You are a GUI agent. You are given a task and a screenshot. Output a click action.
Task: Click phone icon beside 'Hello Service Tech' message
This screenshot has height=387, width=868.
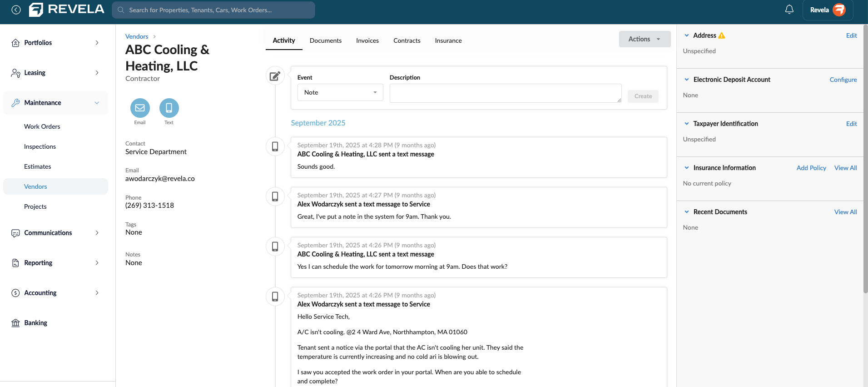(x=275, y=297)
